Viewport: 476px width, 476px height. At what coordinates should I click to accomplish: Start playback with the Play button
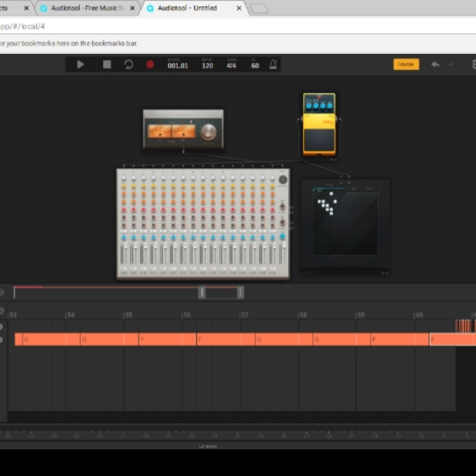pos(80,64)
